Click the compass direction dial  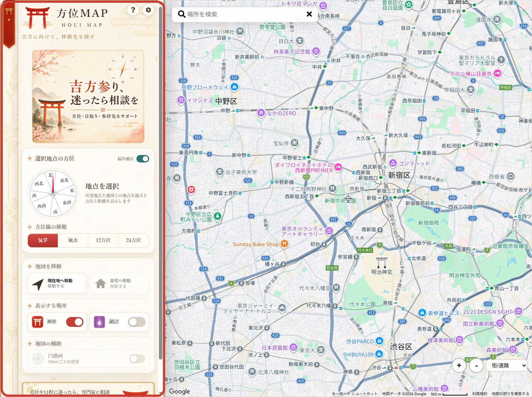tap(53, 194)
